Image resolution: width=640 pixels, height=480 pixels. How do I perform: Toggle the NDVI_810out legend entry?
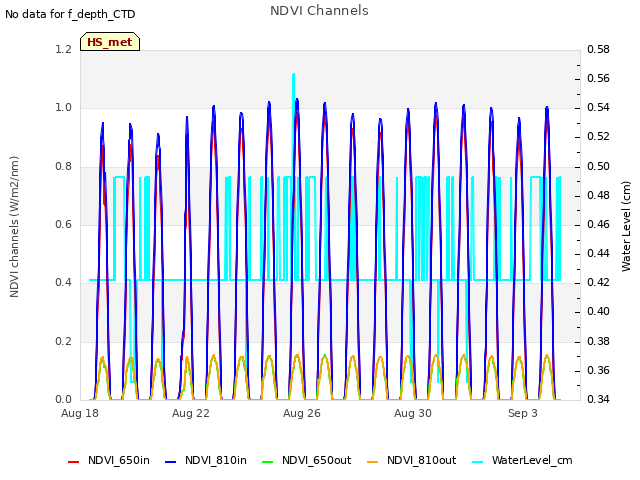[411, 461]
